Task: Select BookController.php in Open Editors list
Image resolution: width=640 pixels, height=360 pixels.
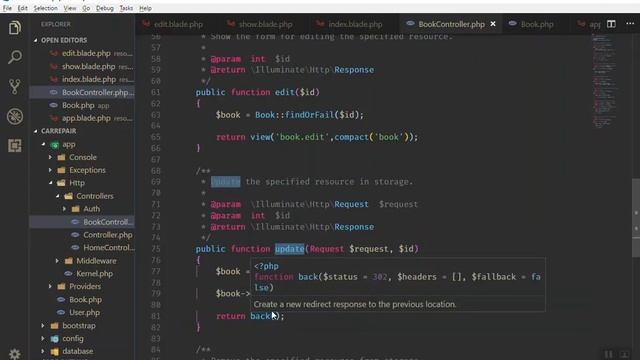Action: 82,92
